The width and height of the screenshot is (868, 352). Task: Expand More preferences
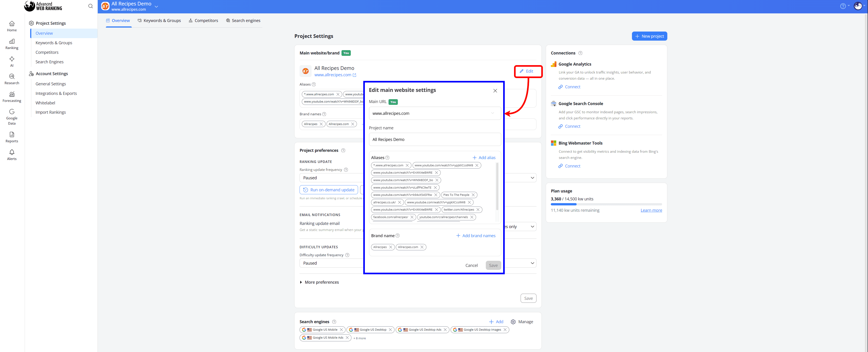click(x=319, y=282)
